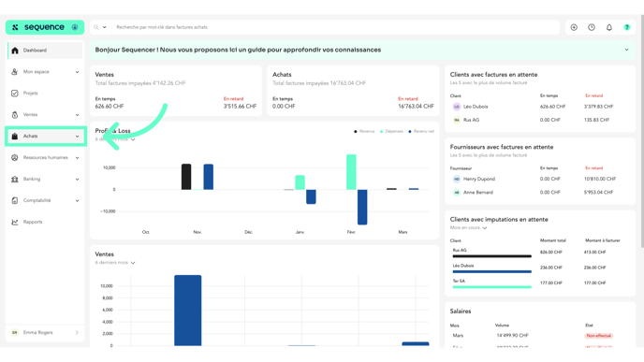644x362 pixels.
Task: Click the February green expenses bar
Action: pos(351,172)
